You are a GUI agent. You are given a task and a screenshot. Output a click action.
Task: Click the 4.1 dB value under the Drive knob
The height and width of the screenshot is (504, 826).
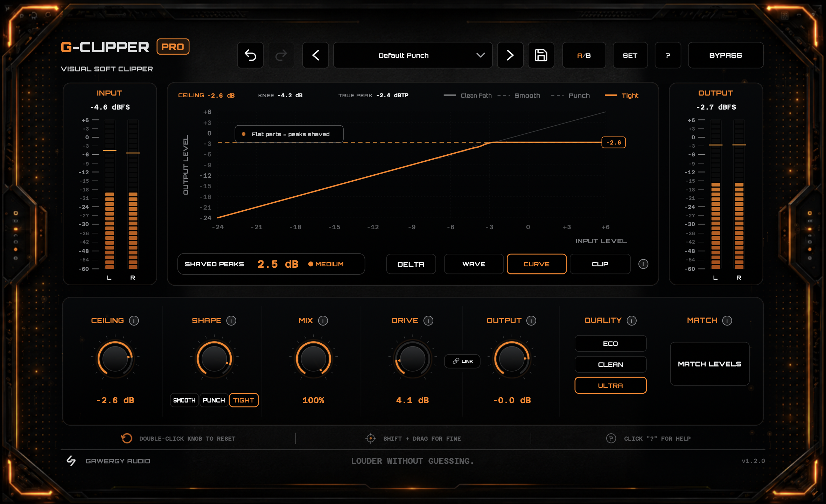click(x=413, y=400)
